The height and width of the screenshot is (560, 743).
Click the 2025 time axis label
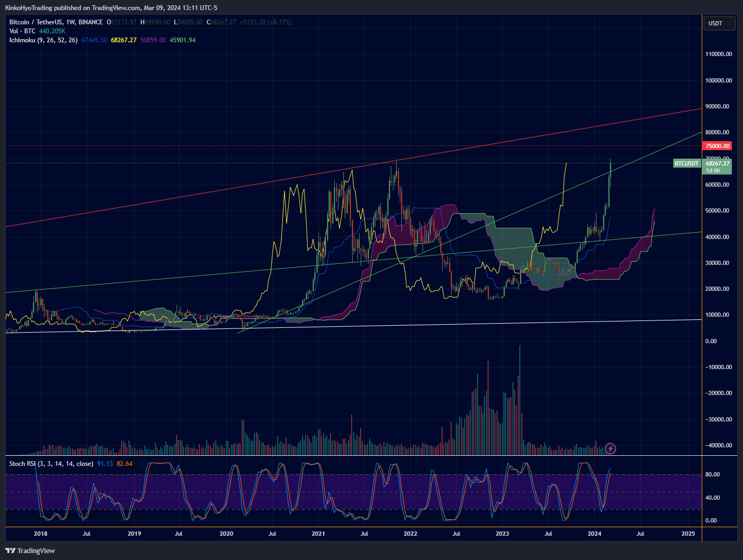688,534
